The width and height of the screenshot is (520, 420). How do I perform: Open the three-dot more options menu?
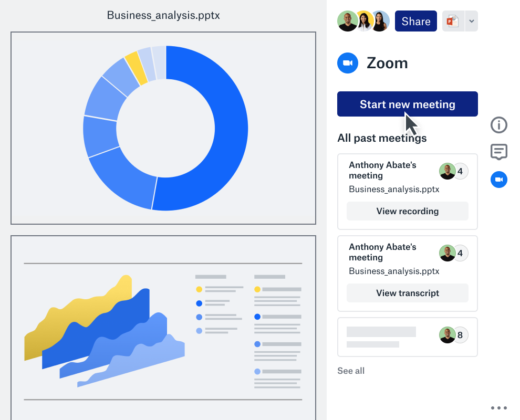[x=498, y=408]
